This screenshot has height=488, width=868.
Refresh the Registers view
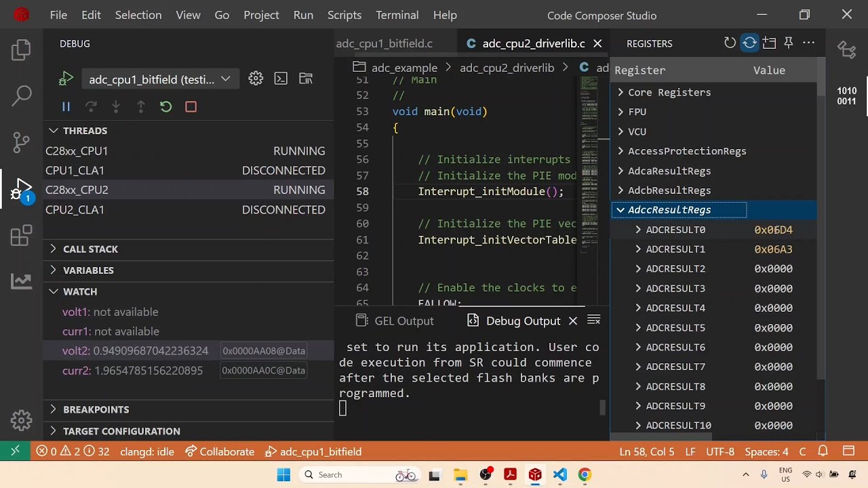tap(730, 43)
